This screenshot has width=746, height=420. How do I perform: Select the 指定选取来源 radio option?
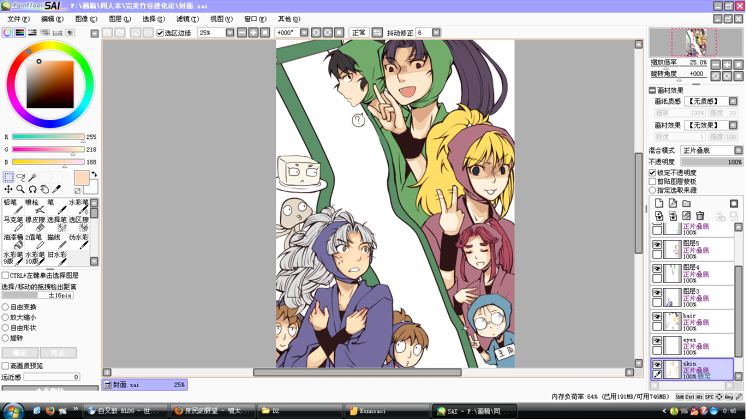pos(653,190)
